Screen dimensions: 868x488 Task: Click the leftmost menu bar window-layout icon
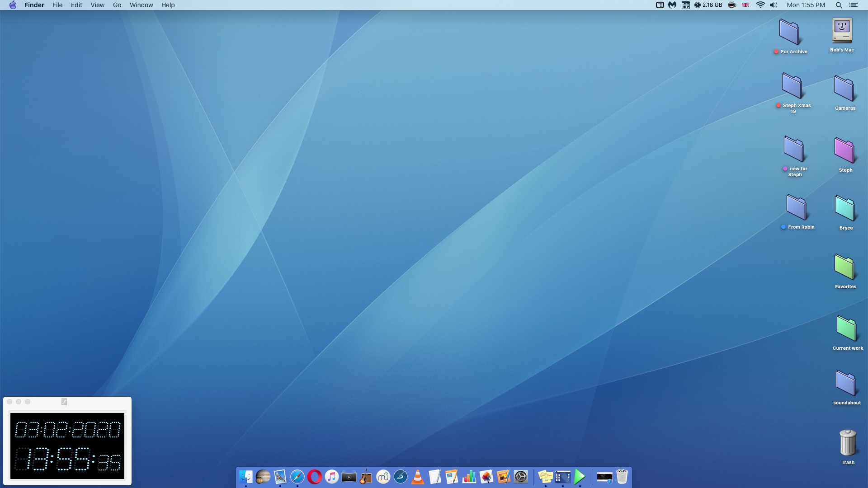click(660, 5)
